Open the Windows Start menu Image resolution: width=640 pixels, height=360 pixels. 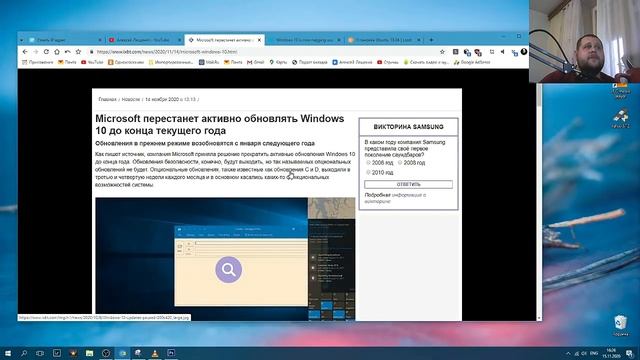tap(7, 353)
